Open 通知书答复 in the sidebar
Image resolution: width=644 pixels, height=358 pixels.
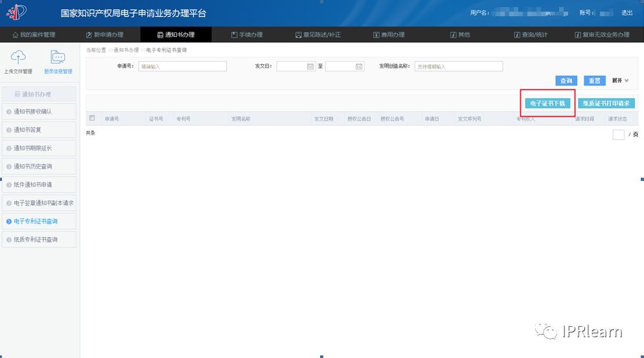[x=39, y=130]
